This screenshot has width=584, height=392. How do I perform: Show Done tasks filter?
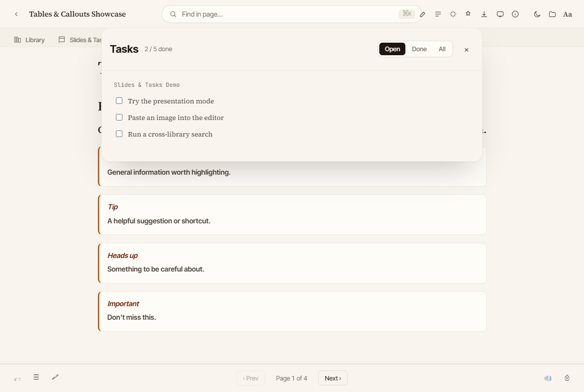pos(419,49)
